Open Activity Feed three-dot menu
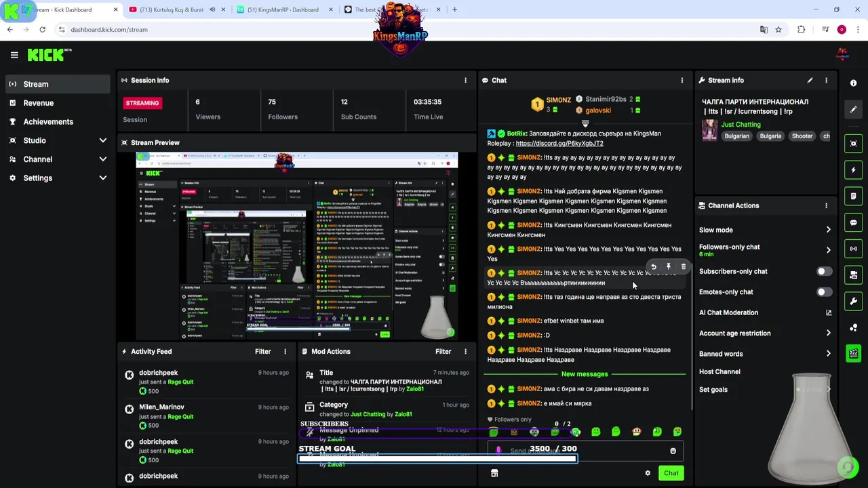Image resolution: width=868 pixels, height=488 pixels. pos(285,351)
